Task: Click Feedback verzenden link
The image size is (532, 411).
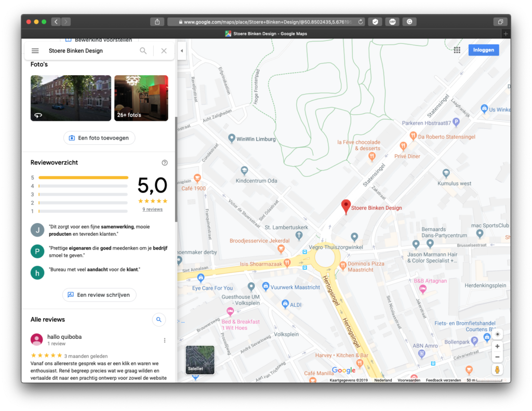Action: tap(443, 380)
